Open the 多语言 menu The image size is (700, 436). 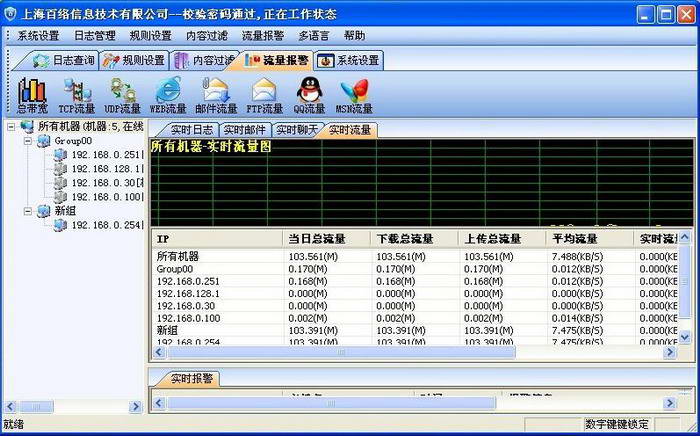pos(314,36)
